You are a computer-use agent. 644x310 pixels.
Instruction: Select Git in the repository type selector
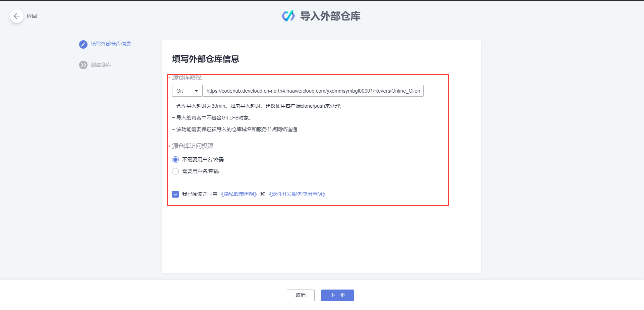click(187, 91)
